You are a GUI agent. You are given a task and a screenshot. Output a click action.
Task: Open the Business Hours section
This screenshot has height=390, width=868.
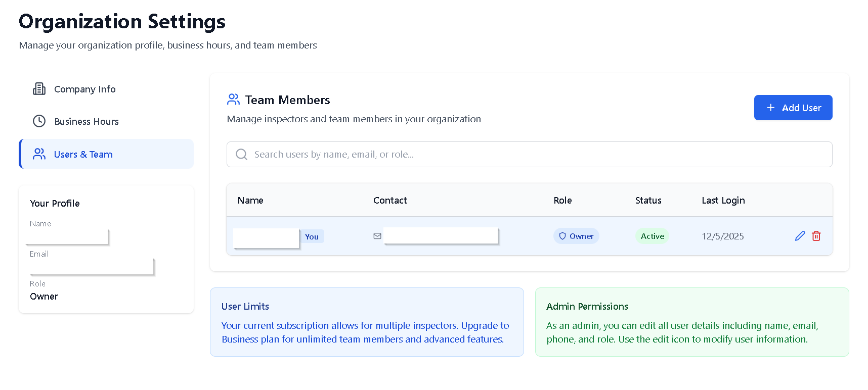tap(86, 121)
